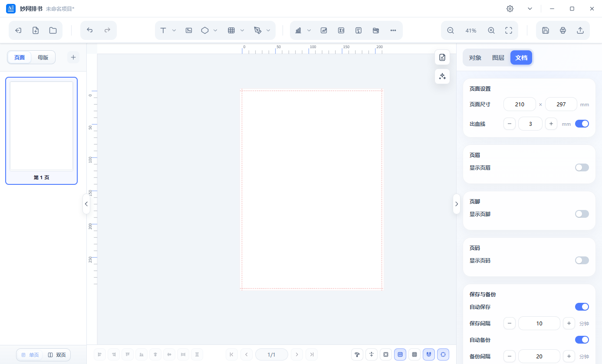This screenshot has height=364, width=602.
Task: Switch to the 图层 tab
Action: [498, 58]
